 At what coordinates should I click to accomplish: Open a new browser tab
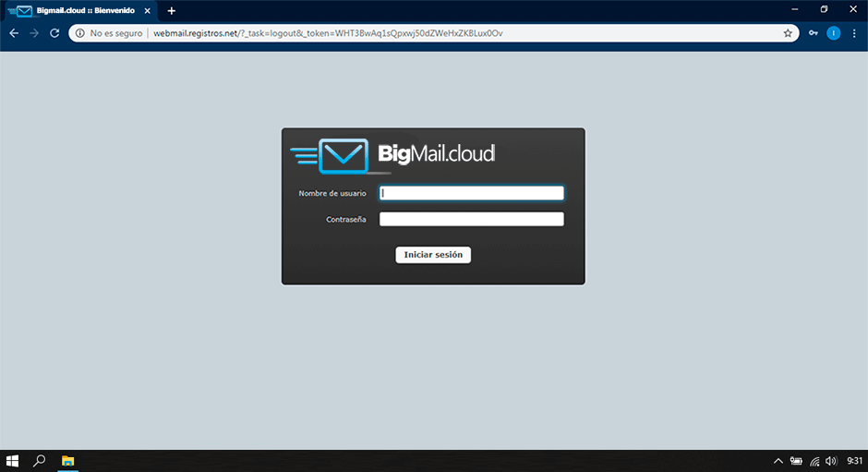coord(172,10)
